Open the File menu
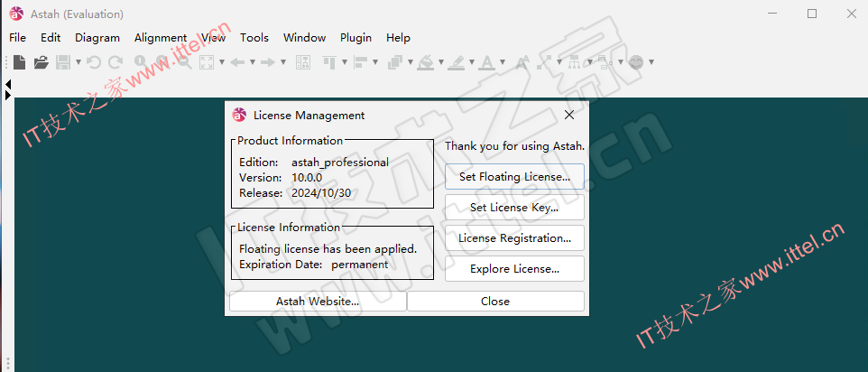This screenshot has width=868, height=372. pyautogui.click(x=18, y=38)
